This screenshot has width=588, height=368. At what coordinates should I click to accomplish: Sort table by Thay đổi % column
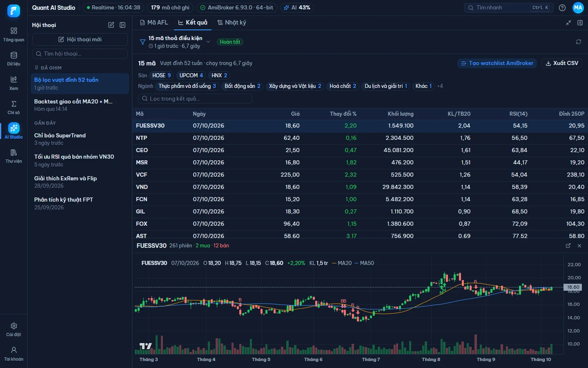(343, 114)
